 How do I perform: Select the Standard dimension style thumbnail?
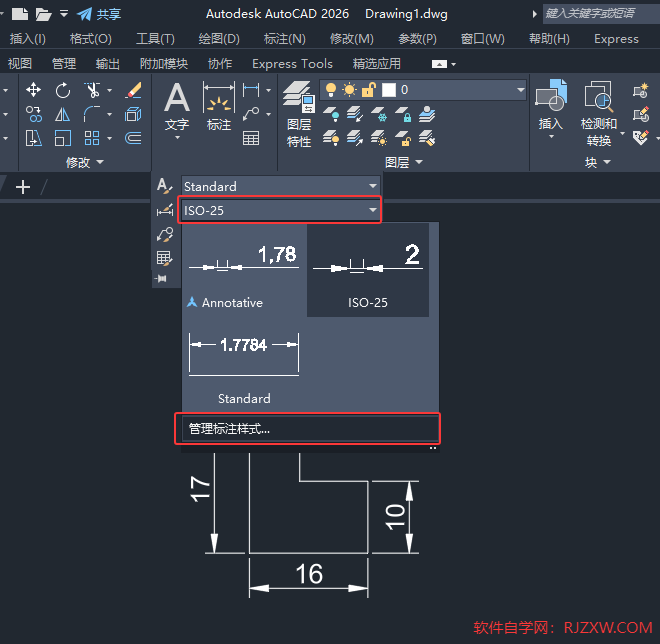tap(244, 366)
